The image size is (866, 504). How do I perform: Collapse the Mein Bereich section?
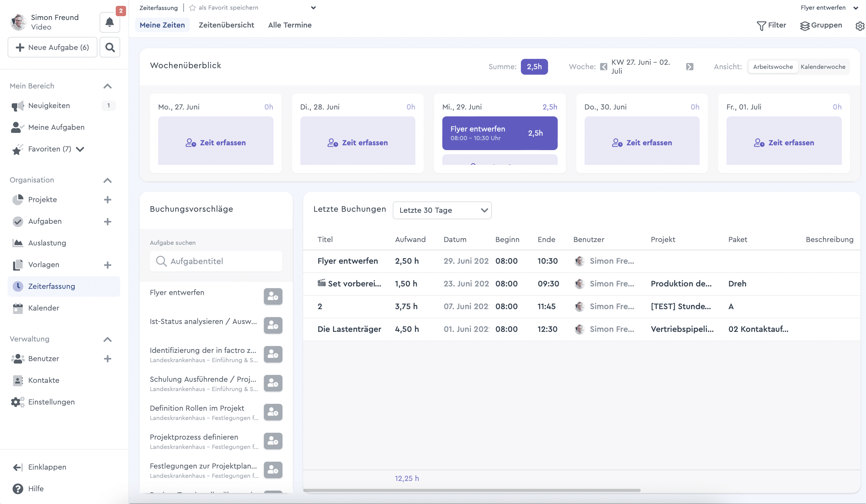[x=107, y=86]
